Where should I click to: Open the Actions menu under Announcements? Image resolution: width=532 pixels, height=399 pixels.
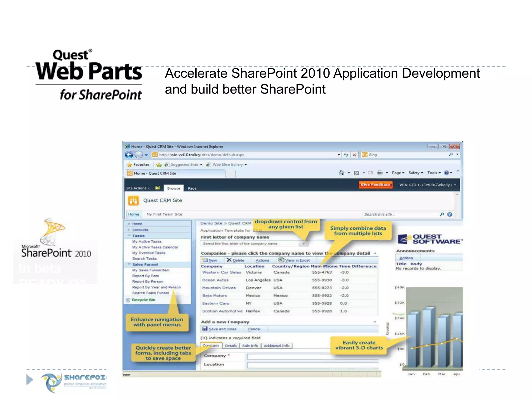click(x=406, y=258)
